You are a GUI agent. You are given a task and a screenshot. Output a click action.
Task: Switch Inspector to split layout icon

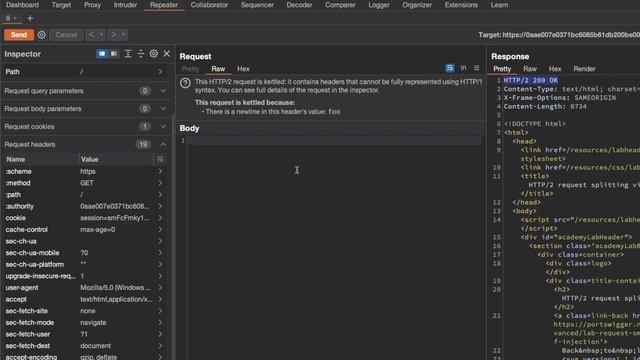click(x=114, y=54)
